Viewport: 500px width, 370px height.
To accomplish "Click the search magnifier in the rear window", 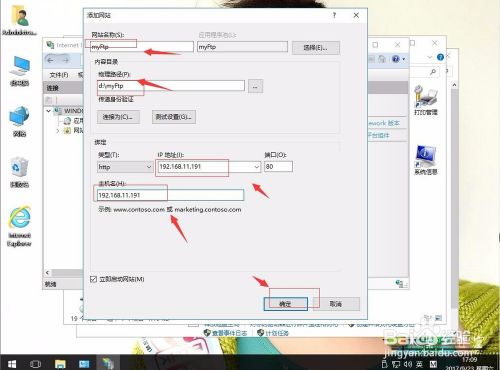I will coord(433,71).
